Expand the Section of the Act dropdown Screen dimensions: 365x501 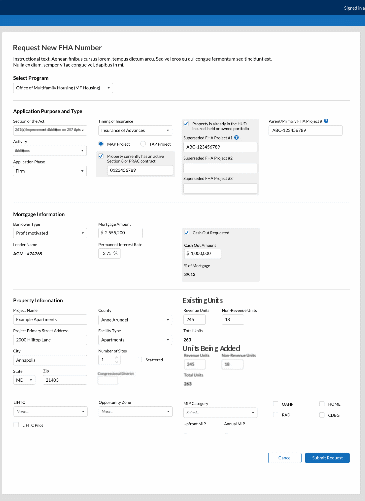(x=50, y=130)
